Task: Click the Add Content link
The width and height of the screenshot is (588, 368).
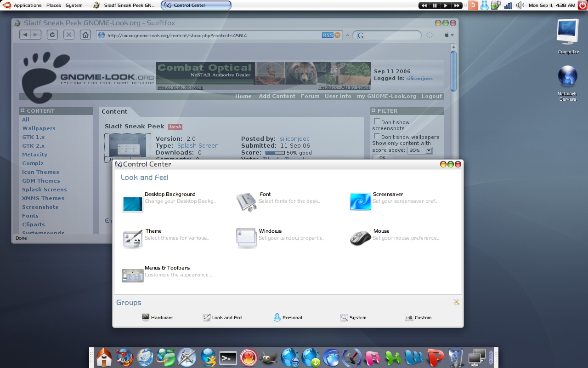Action: tap(277, 96)
